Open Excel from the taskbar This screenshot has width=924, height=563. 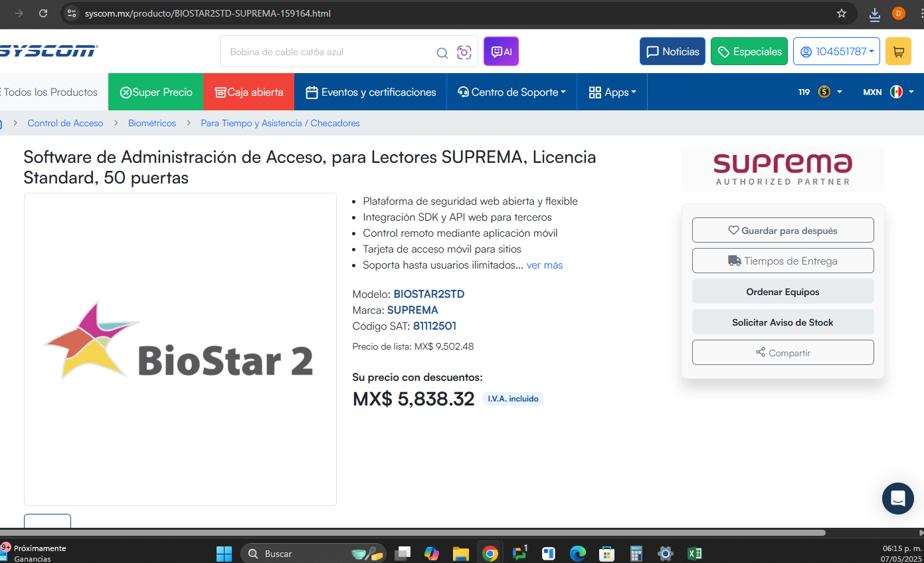coord(694,553)
